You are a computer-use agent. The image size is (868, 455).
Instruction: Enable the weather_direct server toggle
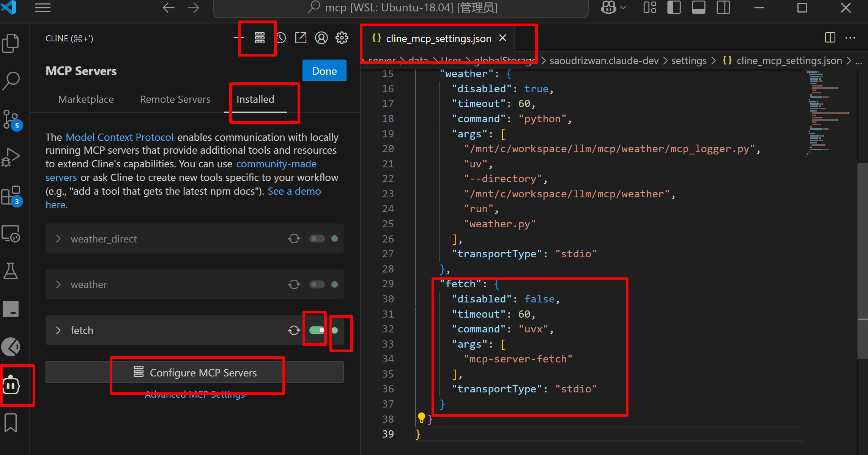click(x=317, y=239)
